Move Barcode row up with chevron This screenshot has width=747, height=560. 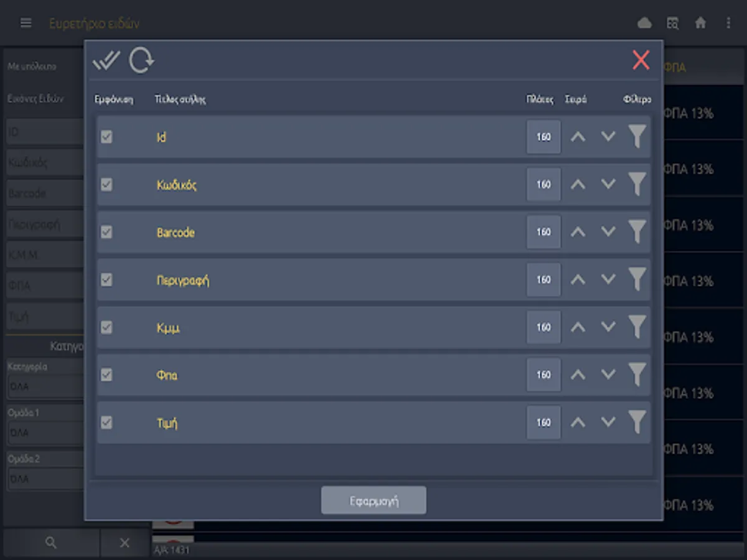578,231
